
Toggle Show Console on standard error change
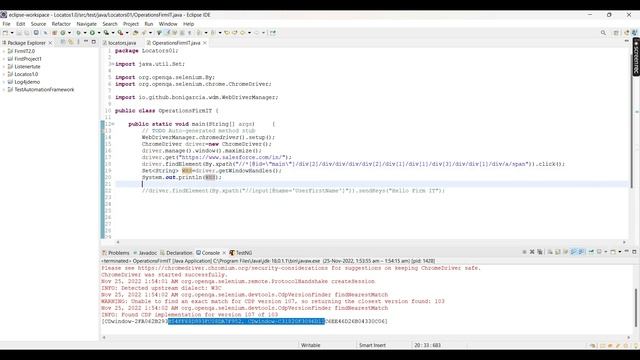581,252
